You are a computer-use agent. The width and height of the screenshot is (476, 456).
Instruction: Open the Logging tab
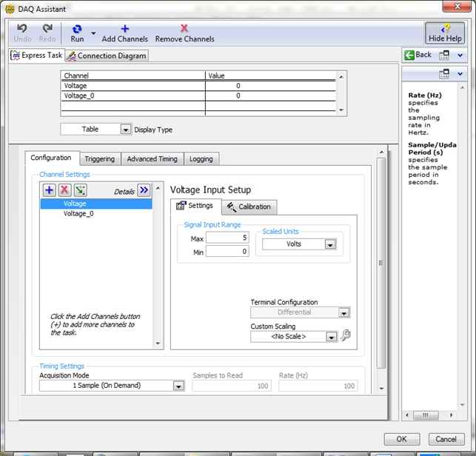tap(201, 159)
